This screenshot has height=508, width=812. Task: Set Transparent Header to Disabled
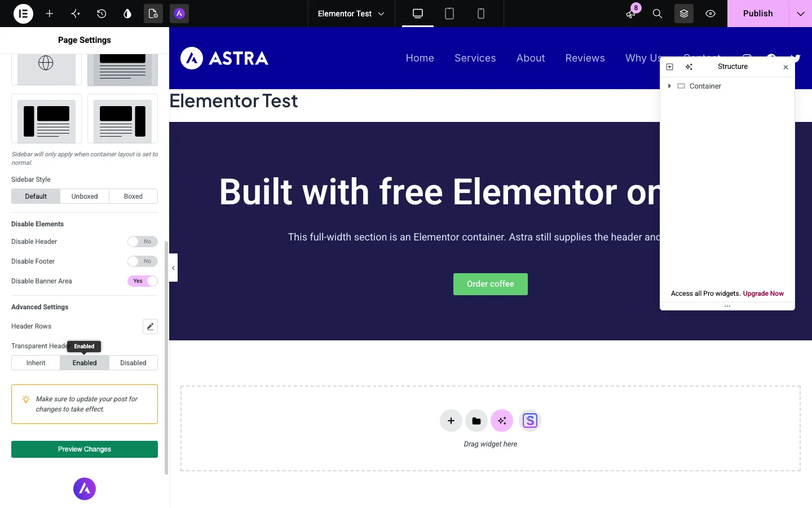tap(133, 363)
